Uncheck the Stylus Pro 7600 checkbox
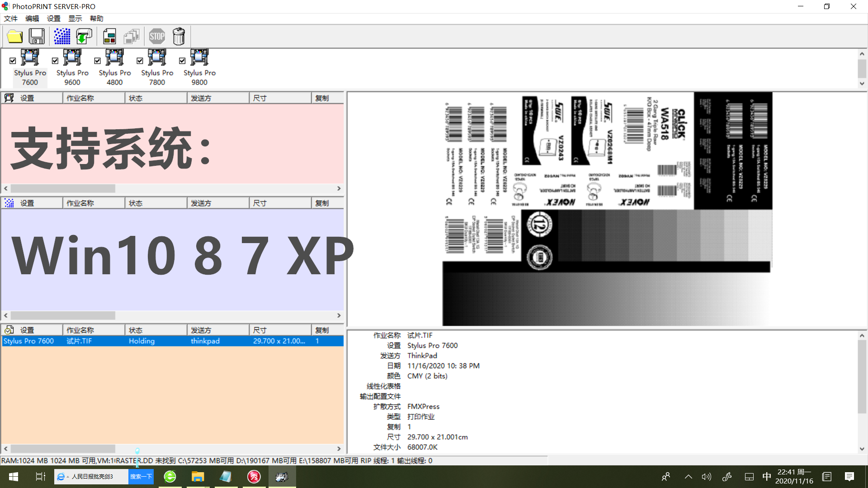Screen dimensions: 868x488 13,61
